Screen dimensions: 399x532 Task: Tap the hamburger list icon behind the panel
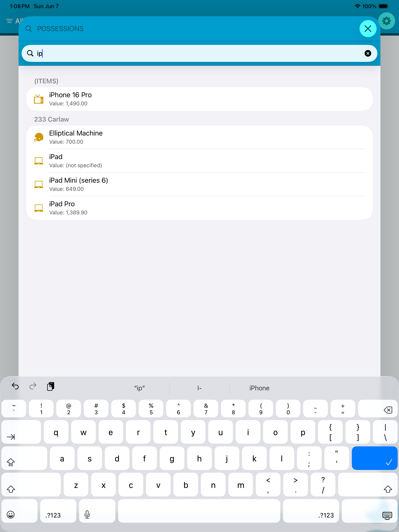pyautogui.click(x=9, y=21)
